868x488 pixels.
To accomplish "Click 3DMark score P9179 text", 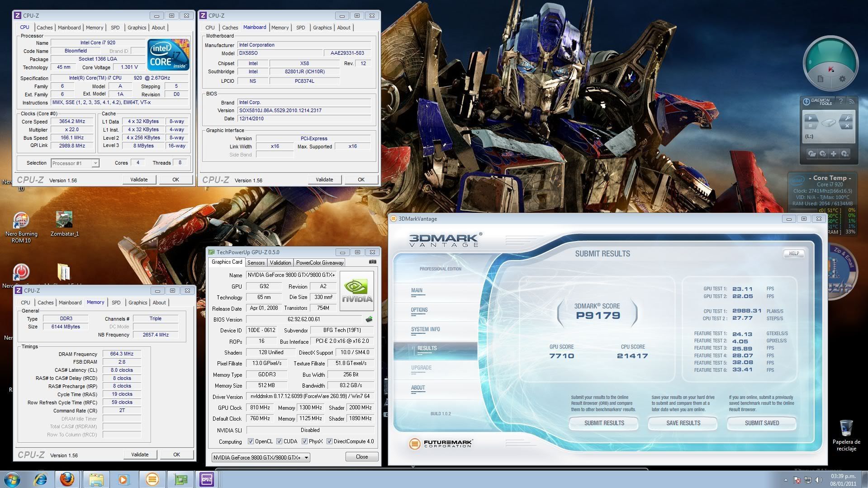I will click(598, 316).
